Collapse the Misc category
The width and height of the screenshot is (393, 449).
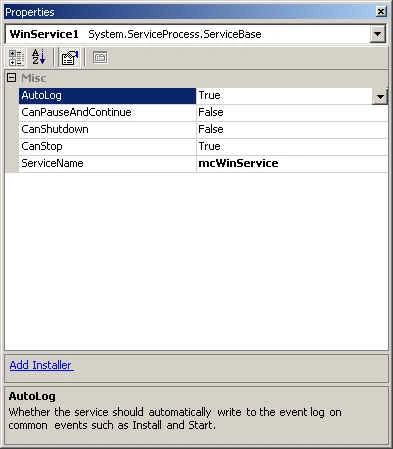(11, 78)
